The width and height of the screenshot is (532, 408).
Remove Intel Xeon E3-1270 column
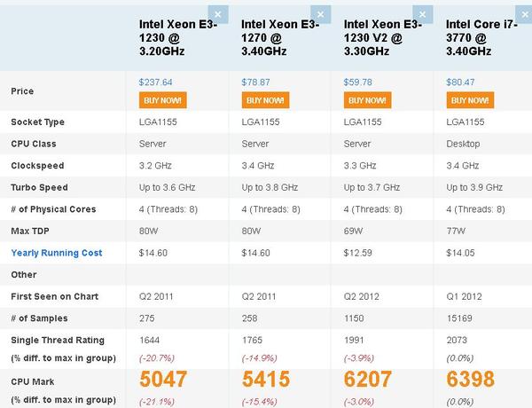point(323,12)
